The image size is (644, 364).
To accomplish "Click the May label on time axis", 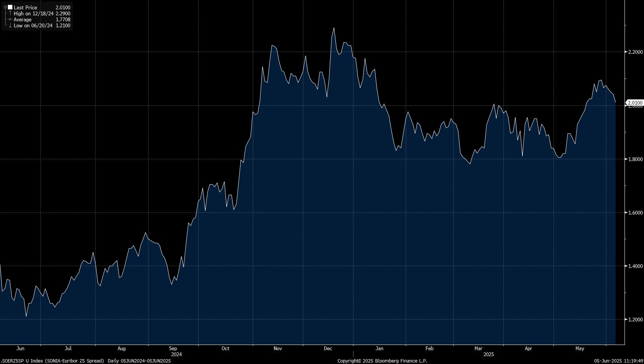I will 580,348.
